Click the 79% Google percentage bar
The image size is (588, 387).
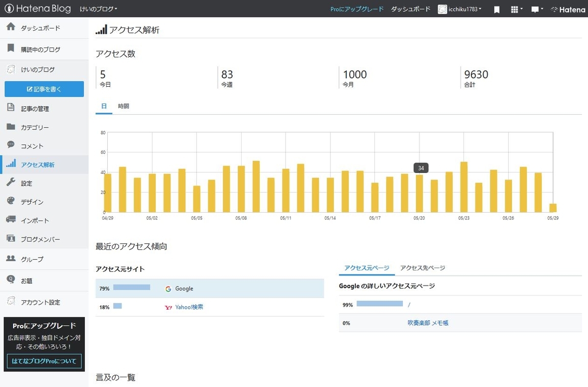pyautogui.click(x=132, y=287)
